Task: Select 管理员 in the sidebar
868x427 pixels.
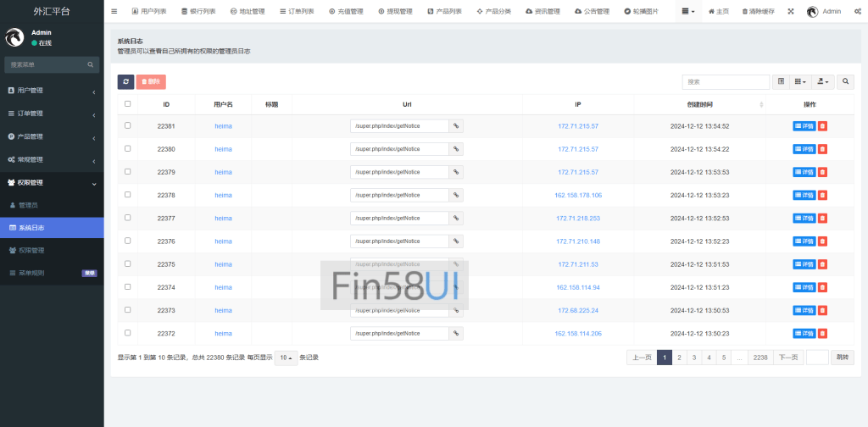Action: click(28, 205)
